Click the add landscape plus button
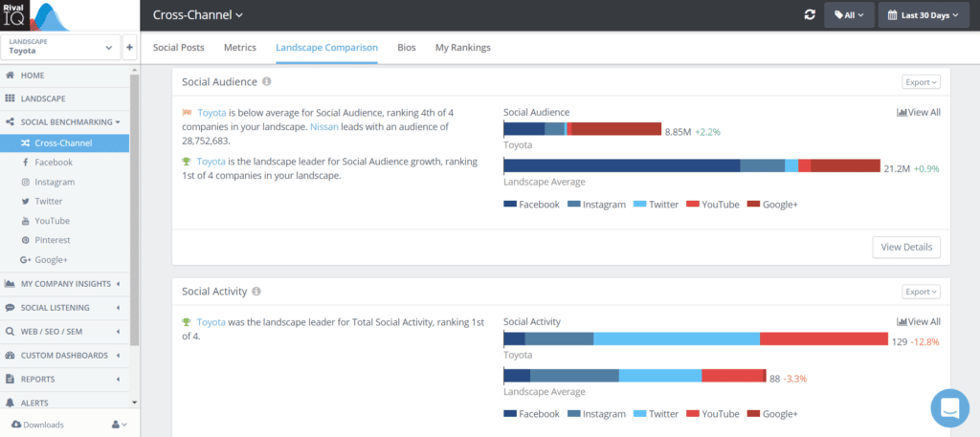This screenshot has width=980, height=437. coord(129,48)
